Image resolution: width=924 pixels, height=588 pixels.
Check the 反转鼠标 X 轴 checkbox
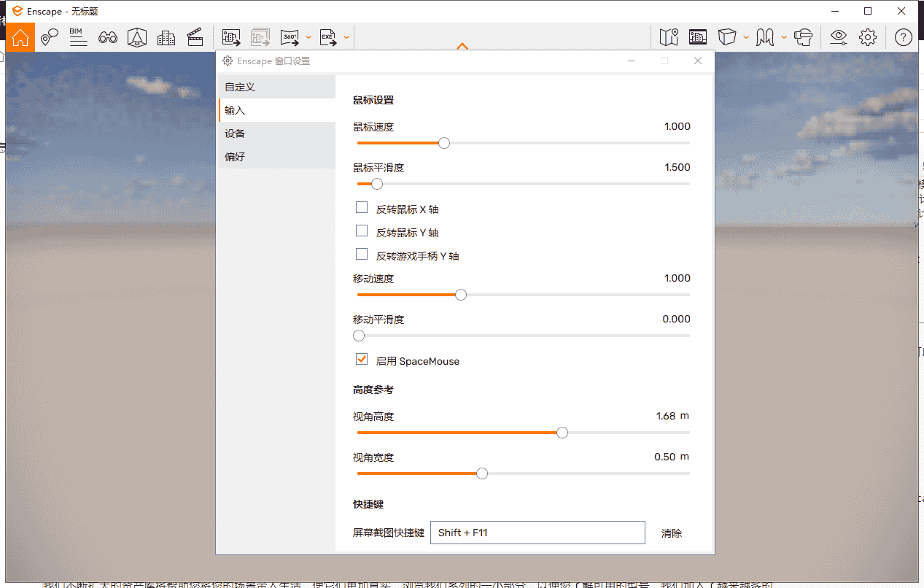tap(362, 208)
